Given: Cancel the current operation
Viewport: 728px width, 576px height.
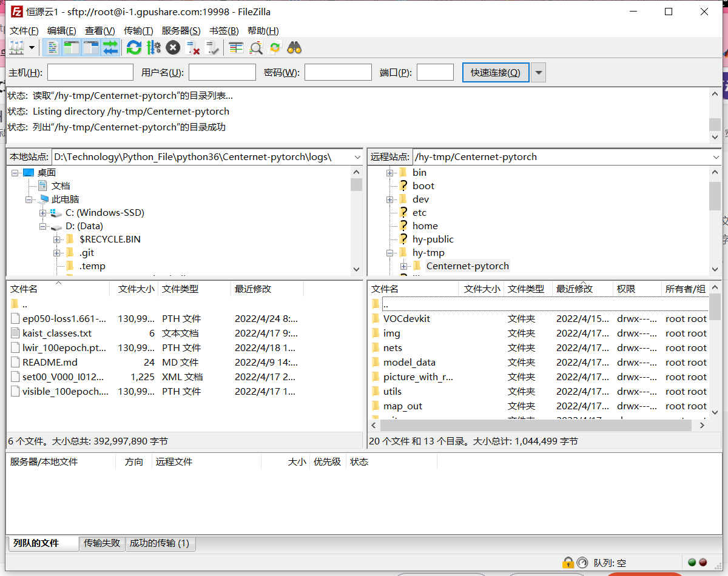Looking at the screenshot, I should [172, 47].
